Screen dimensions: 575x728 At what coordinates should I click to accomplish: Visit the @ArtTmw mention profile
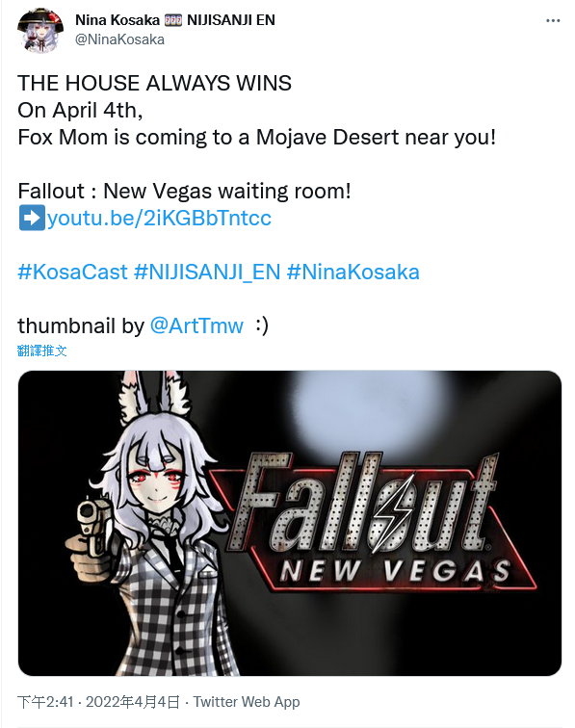[x=196, y=325]
